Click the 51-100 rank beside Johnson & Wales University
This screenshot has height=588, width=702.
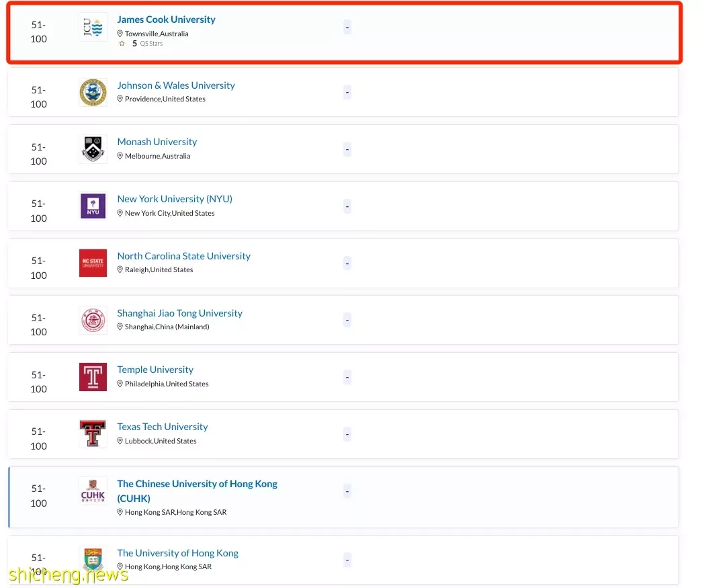(x=38, y=97)
